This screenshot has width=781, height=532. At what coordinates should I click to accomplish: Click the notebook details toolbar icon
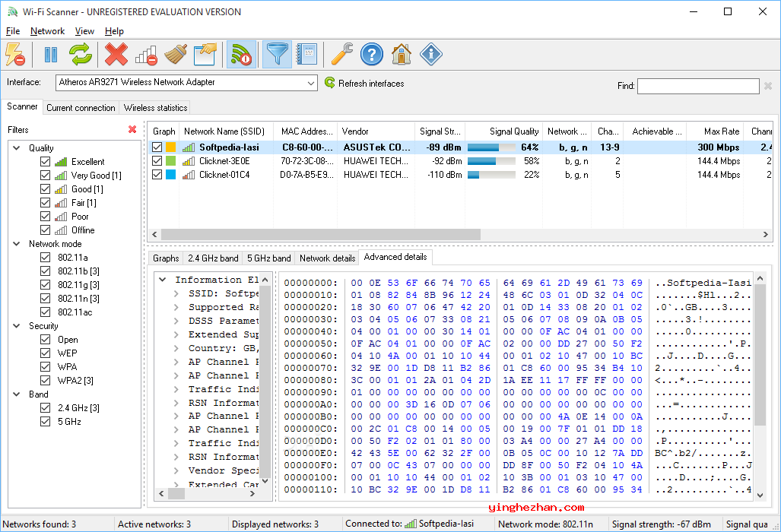click(x=307, y=54)
